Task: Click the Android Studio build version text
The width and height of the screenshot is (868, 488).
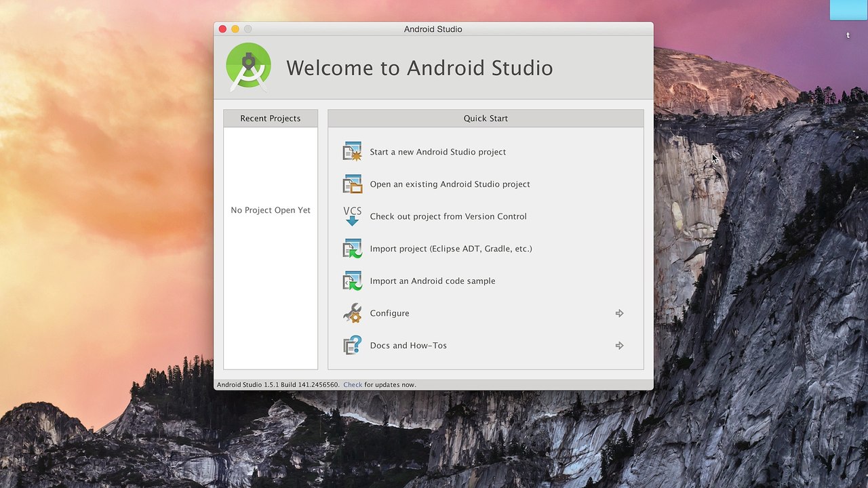Action: pos(278,385)
